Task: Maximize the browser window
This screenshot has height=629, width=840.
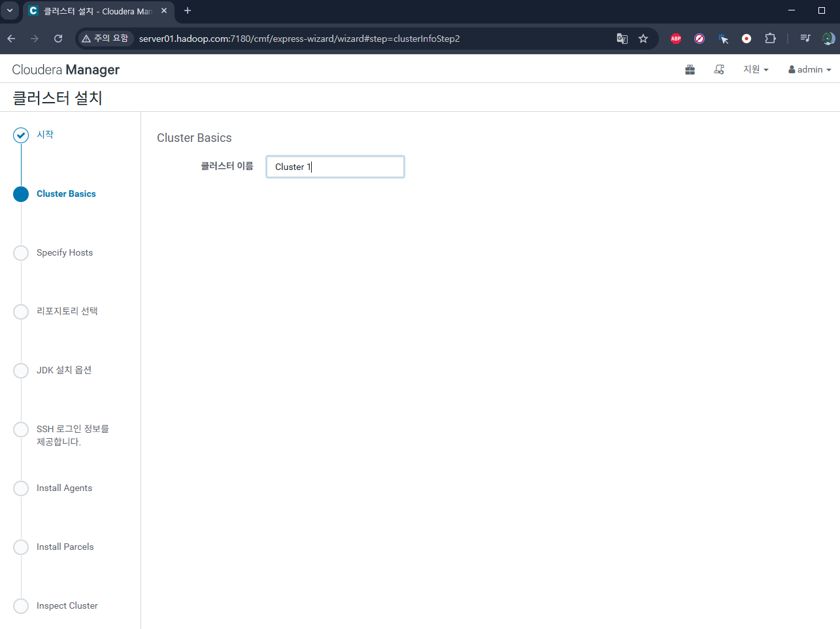Action: coord(822,10)
